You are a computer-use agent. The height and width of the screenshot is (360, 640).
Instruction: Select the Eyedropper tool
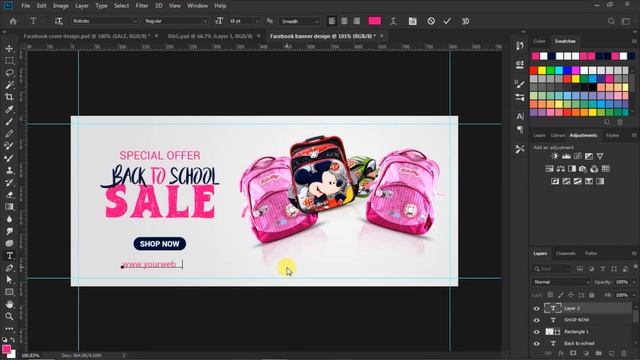[9, 109]
